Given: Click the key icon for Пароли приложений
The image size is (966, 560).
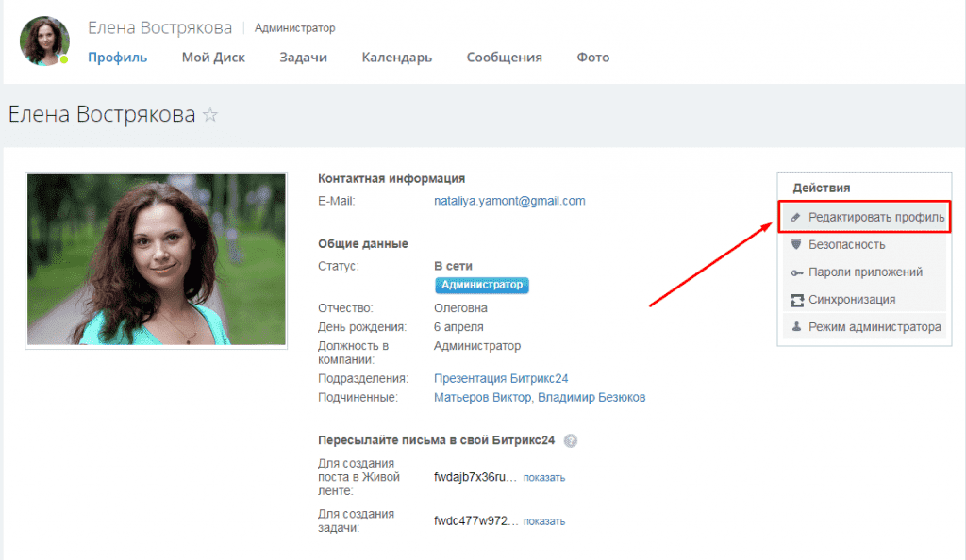Looking at the screenshot, I should coord(796,272).
